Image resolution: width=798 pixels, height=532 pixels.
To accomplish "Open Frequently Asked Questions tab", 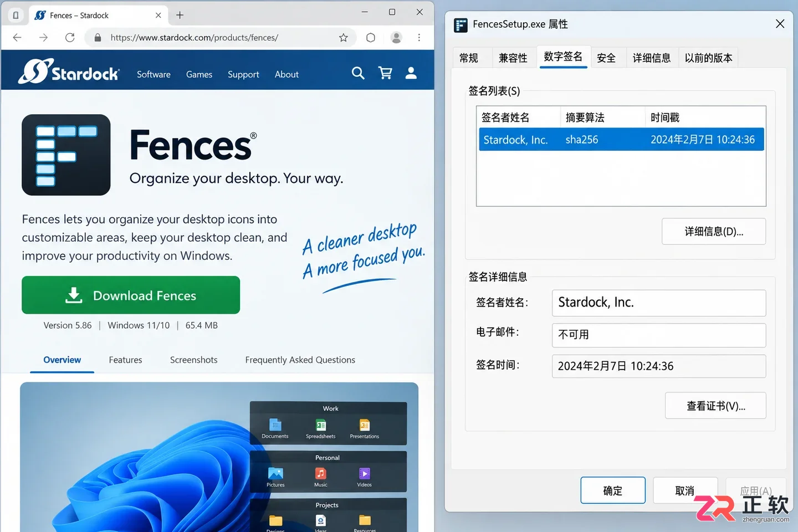I will [x=300, y=360].
